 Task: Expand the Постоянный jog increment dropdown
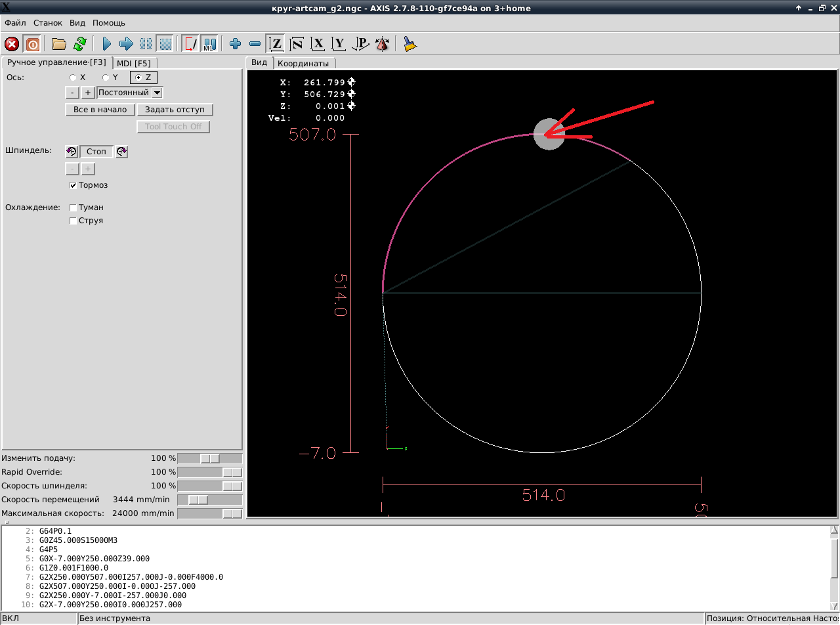coord(157,93)
